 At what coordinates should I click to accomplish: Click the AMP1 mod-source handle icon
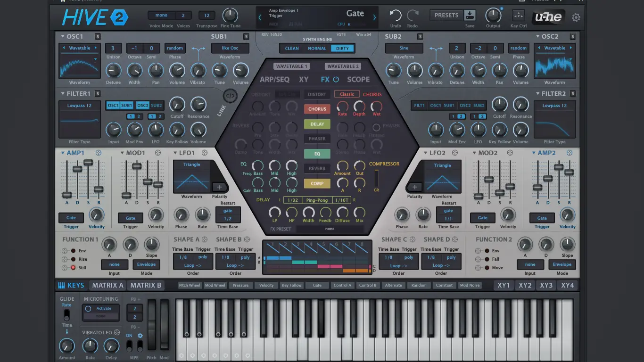[98, 153]
